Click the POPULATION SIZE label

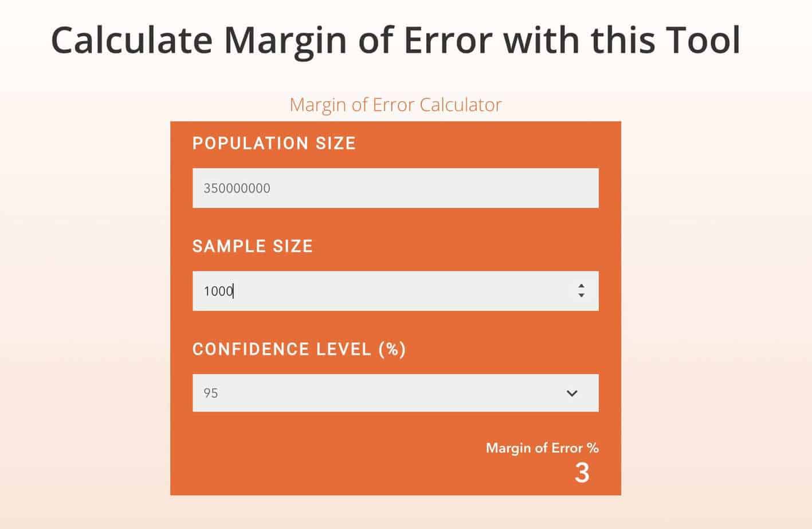pyautogui.click(x=274, y=143)
